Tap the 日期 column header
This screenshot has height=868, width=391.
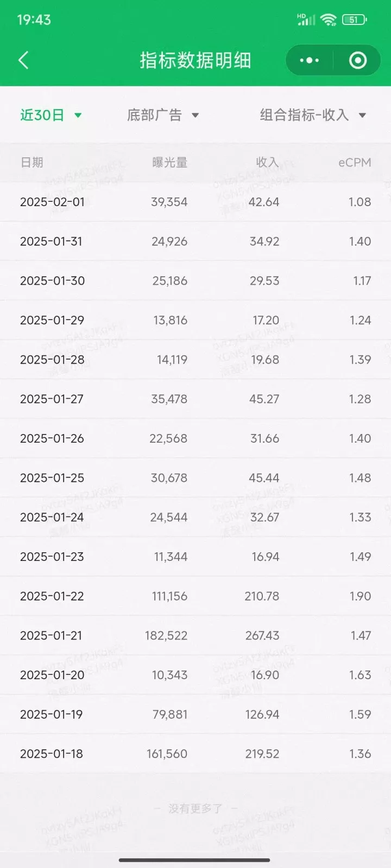click(x=31, y=162)
